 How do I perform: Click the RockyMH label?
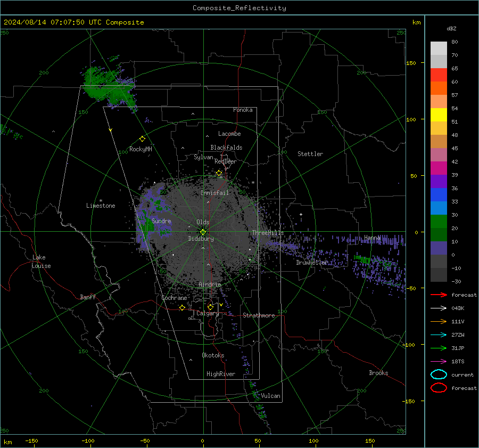(141, 149)
